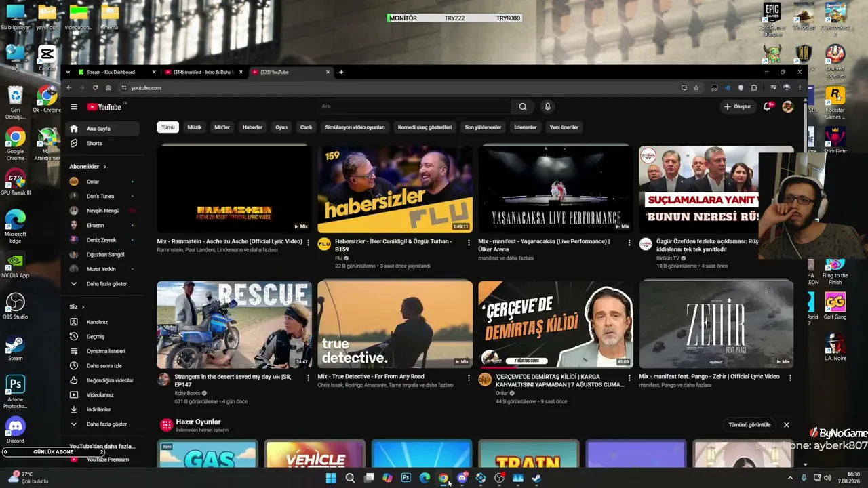Play the Çerçeve'de Demirtaş Kilidi thumbnail
The height and width of the screenshot is (488, 868).
(555, 325)
